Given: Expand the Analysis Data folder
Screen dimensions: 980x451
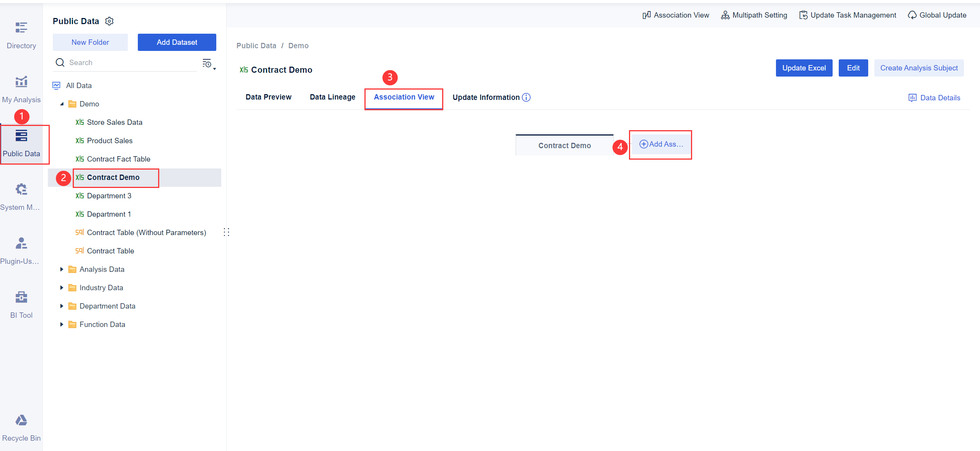Looking at the screenshot, I should (x=62, y=269).
